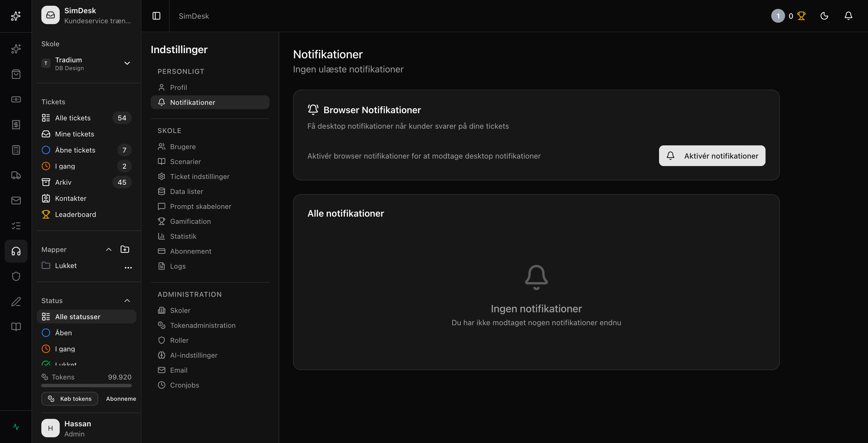Screen dimensions: 868x443
Task: Click the level 1 avatar badge
Action: click(778, 16)
